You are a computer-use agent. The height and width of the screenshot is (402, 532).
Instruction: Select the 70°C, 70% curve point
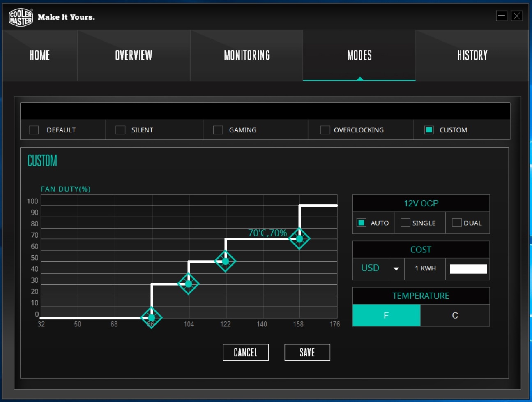299,238
